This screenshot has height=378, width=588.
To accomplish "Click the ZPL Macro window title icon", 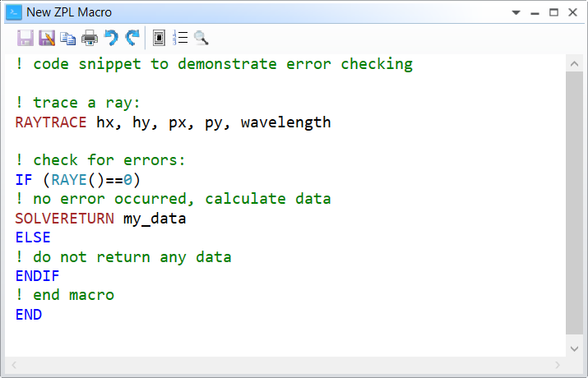I will (x=14, y=12).
